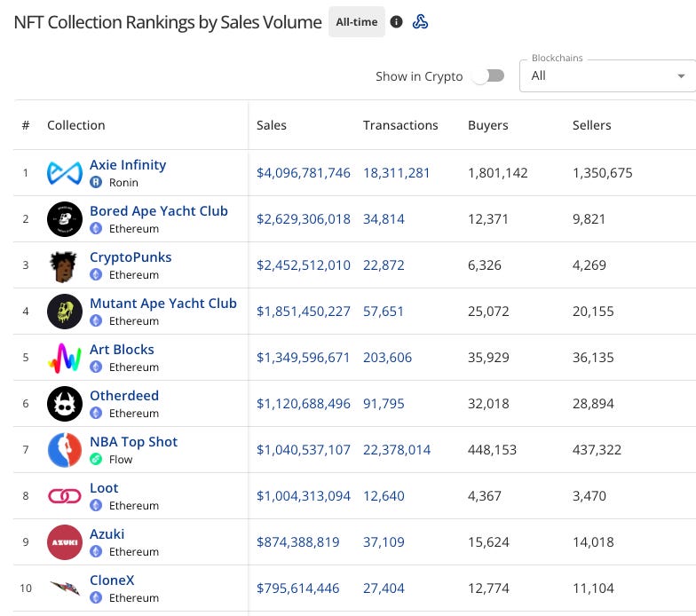696x616 pixels.
Task: Click Art Blocks transactions 203,606
Action: (387, 358)
